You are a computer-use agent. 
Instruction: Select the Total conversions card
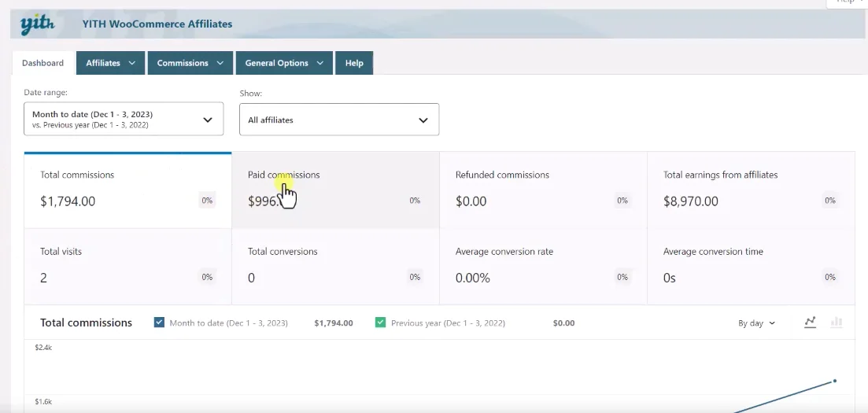pos(335,267)
